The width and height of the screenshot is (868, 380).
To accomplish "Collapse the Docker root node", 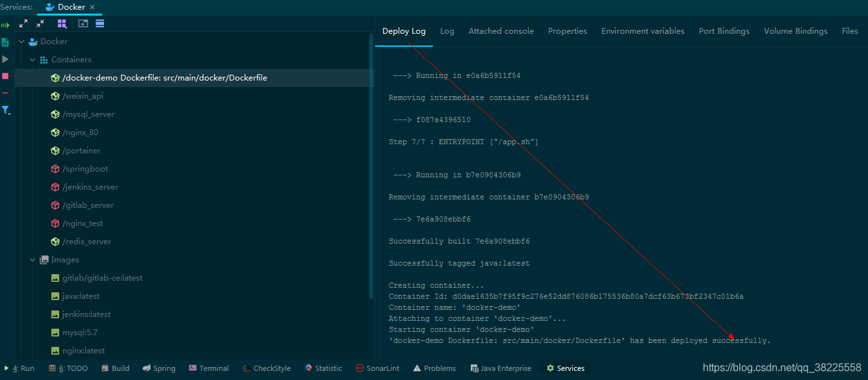I will tap(21, 42).
